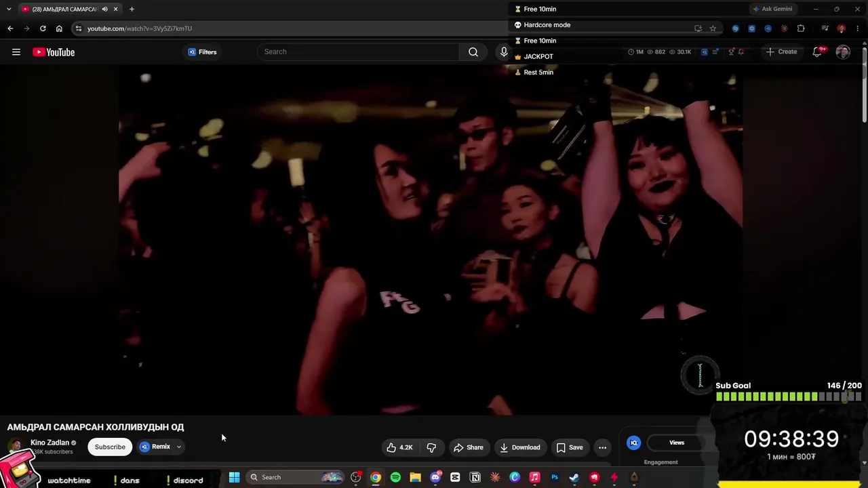Focus the YouTube search box
Image resolution: width=868 pixels, height=488 pixels.
click(358, 52)
